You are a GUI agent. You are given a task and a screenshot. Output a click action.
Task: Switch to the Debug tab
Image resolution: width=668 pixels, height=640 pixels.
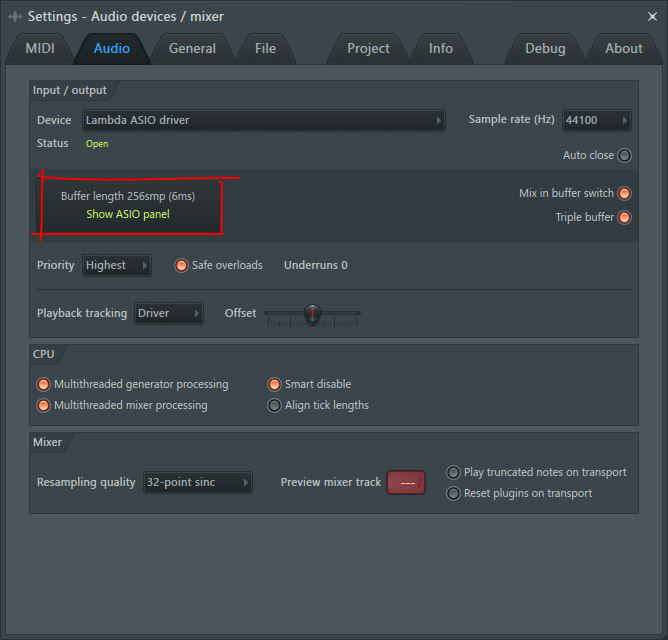click(545, 49)
